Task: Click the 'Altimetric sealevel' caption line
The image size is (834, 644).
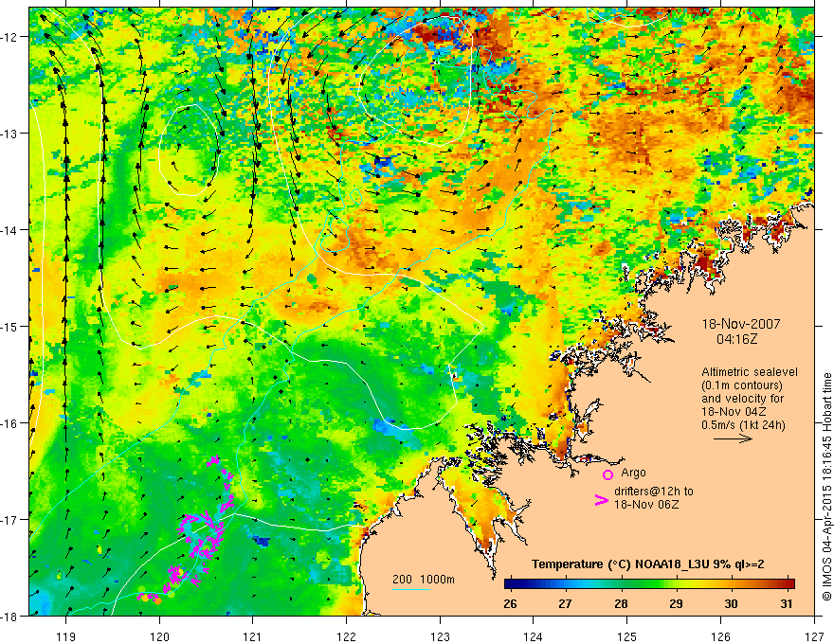Action: point(750,372)
